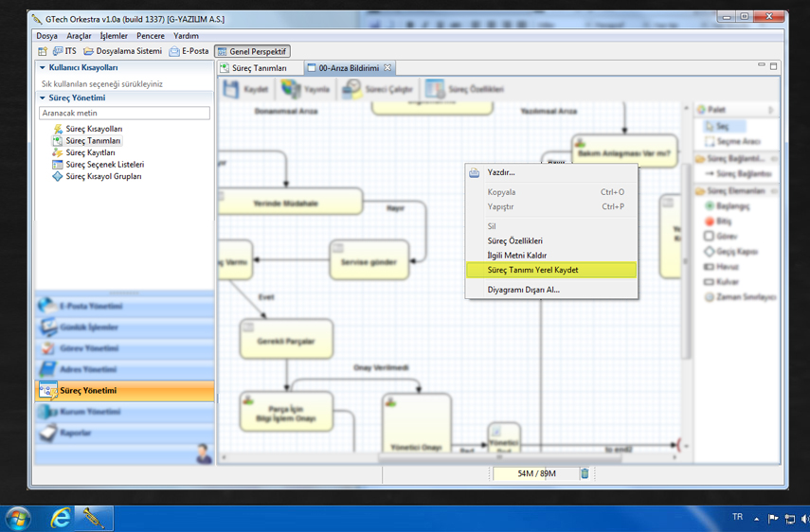Choose Süreç Tanımı Yerel Kaydet
The image size is (810, 532).
532,270
